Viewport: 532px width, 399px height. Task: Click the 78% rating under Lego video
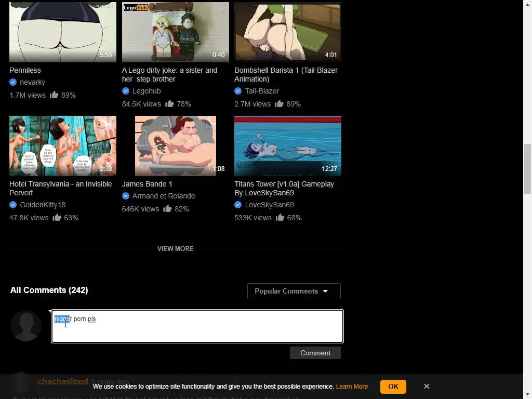pyautogui.click(x=184, y=104)
